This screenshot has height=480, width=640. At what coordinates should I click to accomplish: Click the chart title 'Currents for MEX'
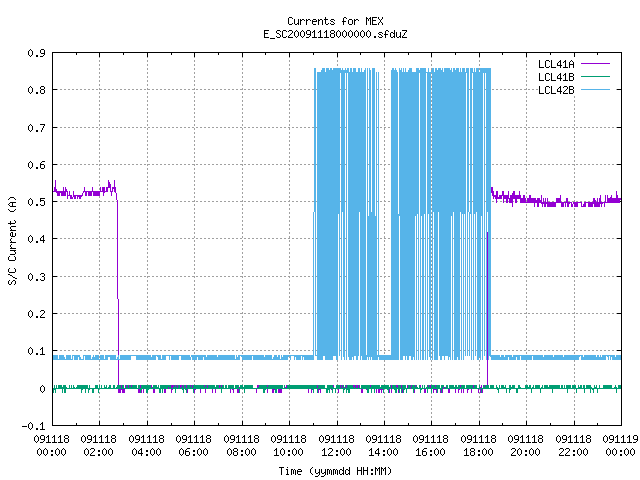(335, 21)
